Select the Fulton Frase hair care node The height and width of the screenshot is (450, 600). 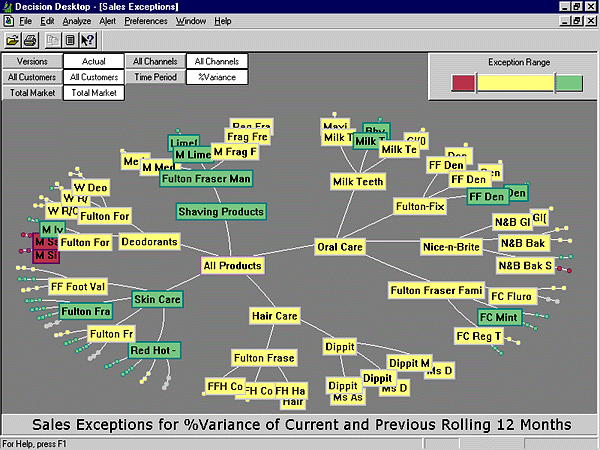click(264, 358)
